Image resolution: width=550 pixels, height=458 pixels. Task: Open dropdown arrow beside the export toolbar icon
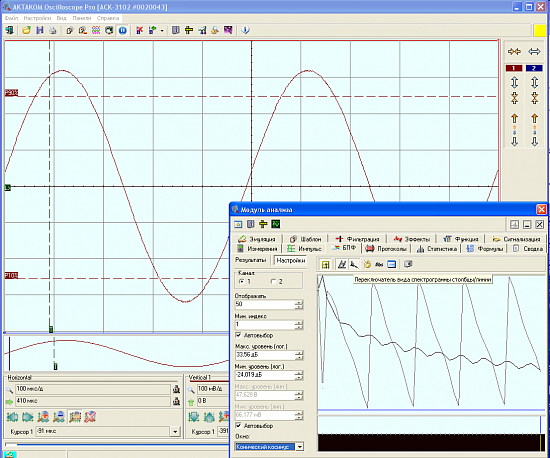(162, 31)
